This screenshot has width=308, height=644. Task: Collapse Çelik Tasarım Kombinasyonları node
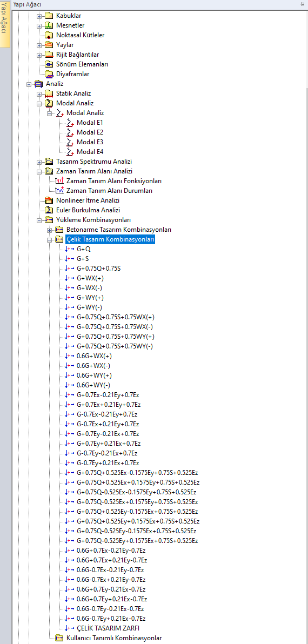(50, 239)
